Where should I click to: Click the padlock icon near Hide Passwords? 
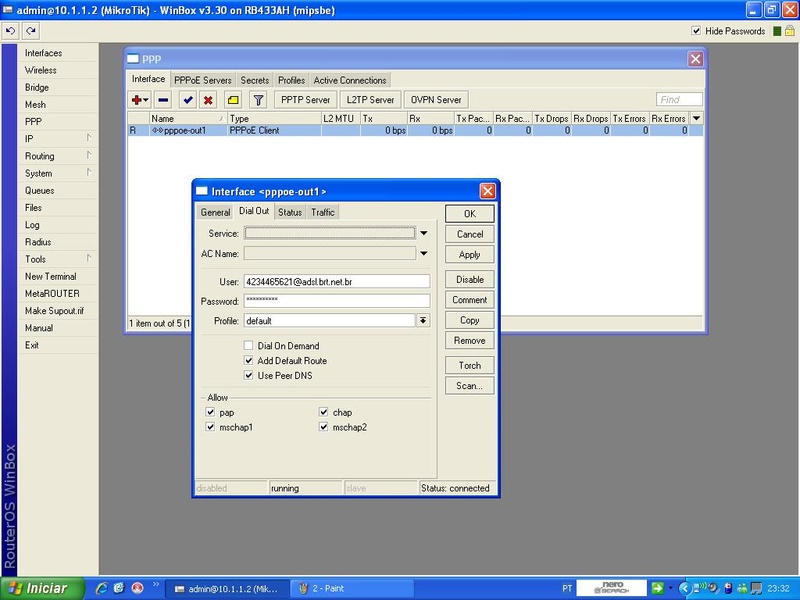click(790, 31)
